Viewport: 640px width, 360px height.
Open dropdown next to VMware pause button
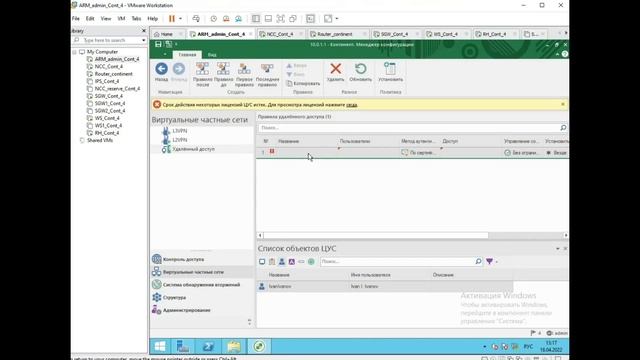tap(180, 19)
